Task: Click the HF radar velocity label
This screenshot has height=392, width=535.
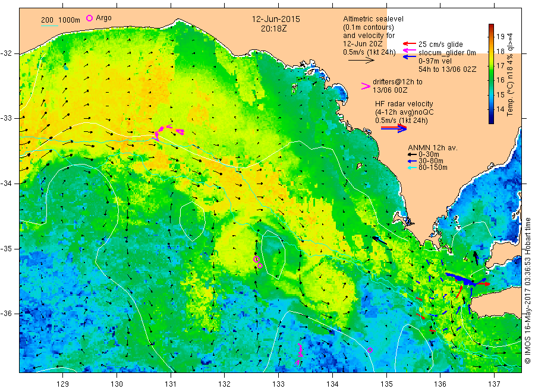Action: point(404,103)
